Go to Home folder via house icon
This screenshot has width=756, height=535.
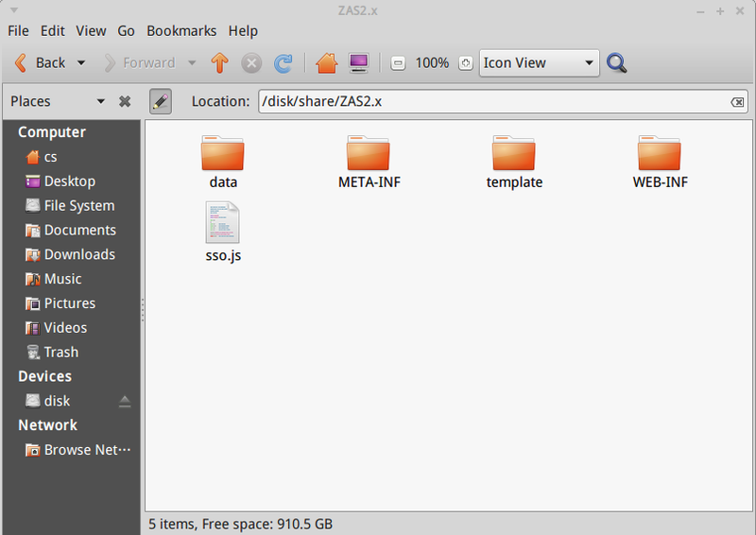click(x=326, y=63)
